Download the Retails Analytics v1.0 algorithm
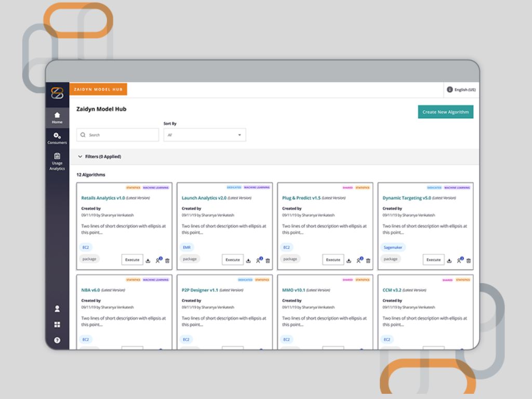 coord(148,260)
